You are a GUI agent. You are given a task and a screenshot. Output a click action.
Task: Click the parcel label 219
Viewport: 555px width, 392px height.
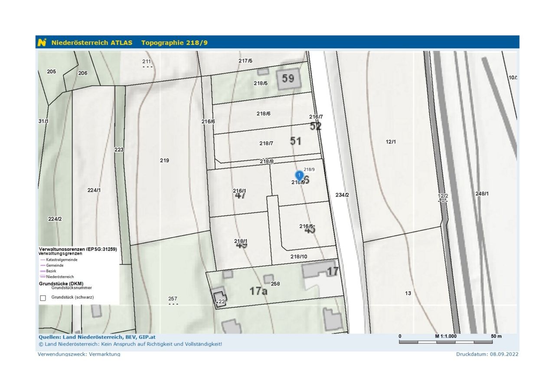[164, 161]
